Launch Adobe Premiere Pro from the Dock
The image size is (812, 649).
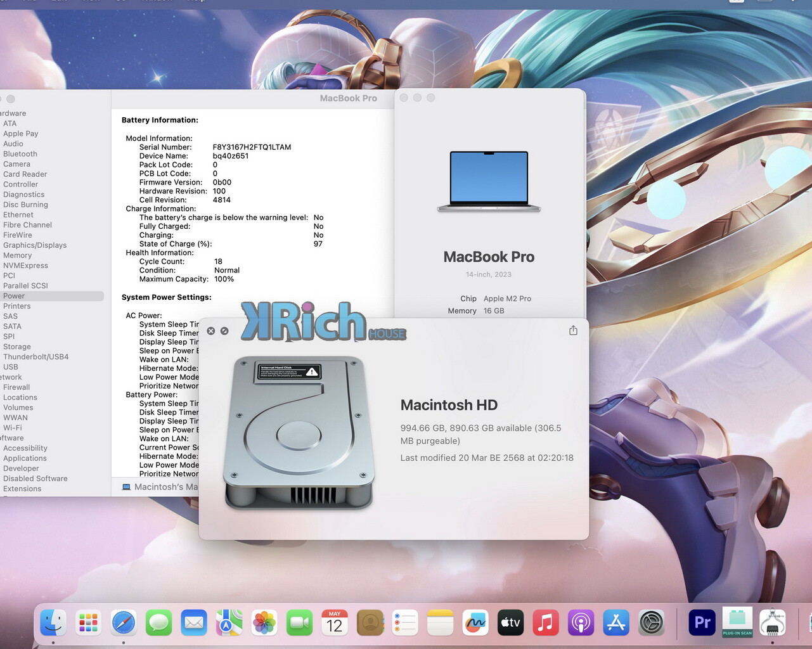702,622
